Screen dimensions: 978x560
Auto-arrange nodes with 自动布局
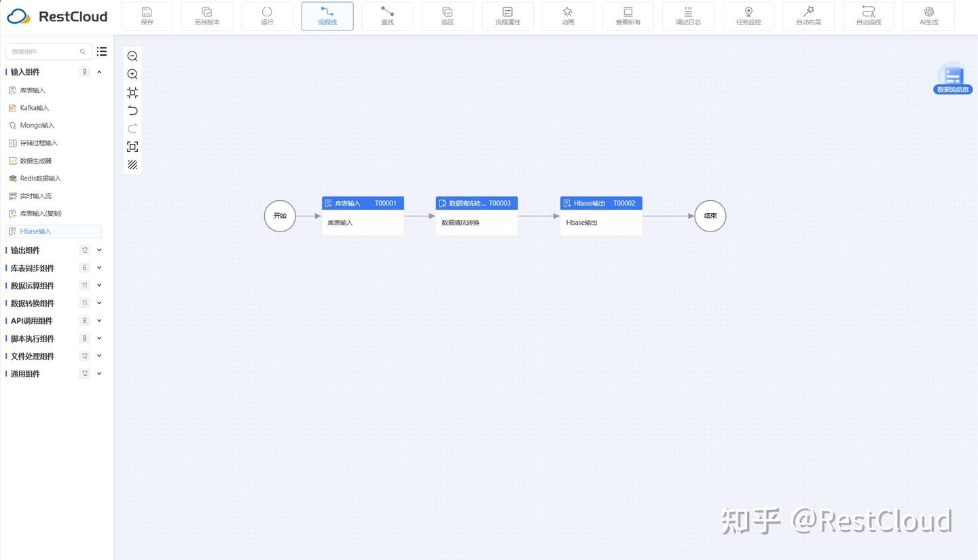808,16
